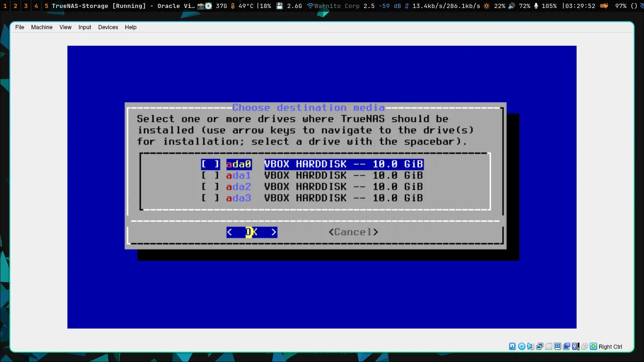This screenshot has height=362, width=644.
Task: Select the ada2 VBOX HARDDISK row
Action: click(312, 187)
